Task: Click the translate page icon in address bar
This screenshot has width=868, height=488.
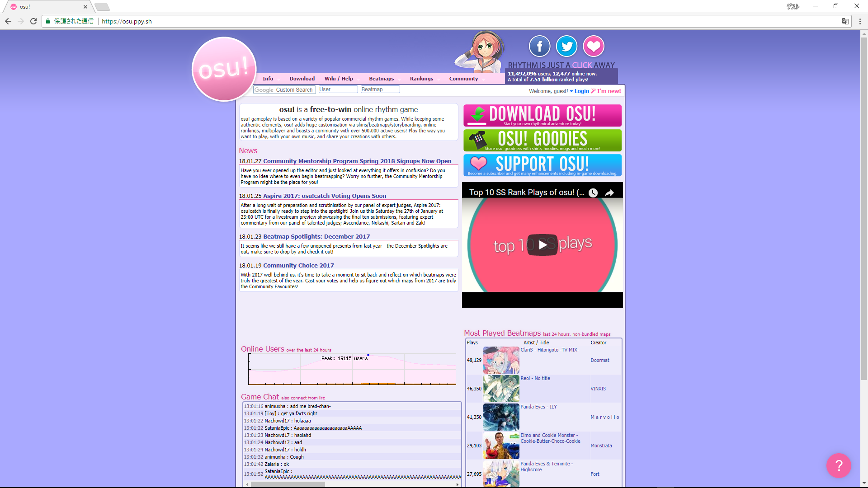Action: [x=845, y=21]
